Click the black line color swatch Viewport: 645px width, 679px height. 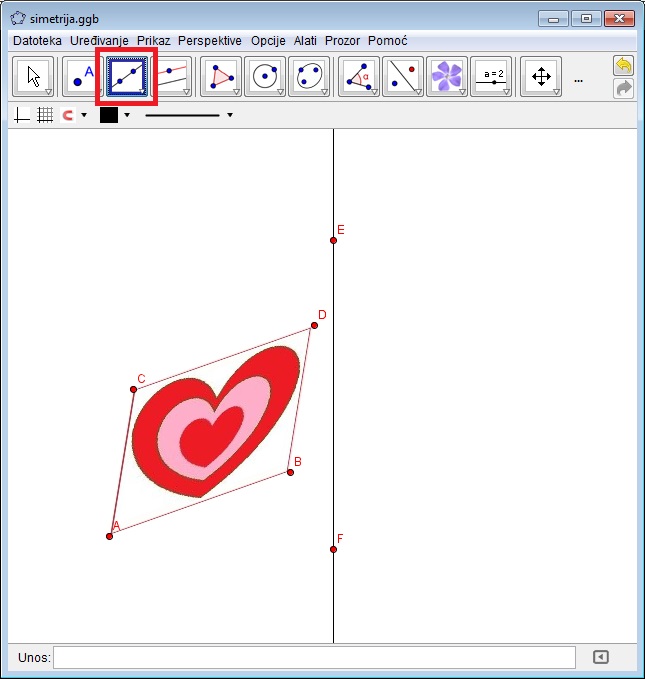point(109,115)
